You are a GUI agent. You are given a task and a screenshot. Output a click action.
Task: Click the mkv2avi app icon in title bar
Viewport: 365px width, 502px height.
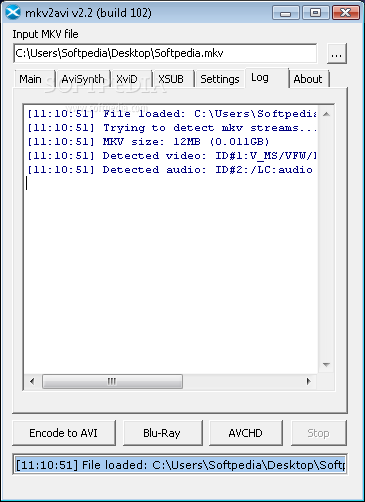(13, 13)
